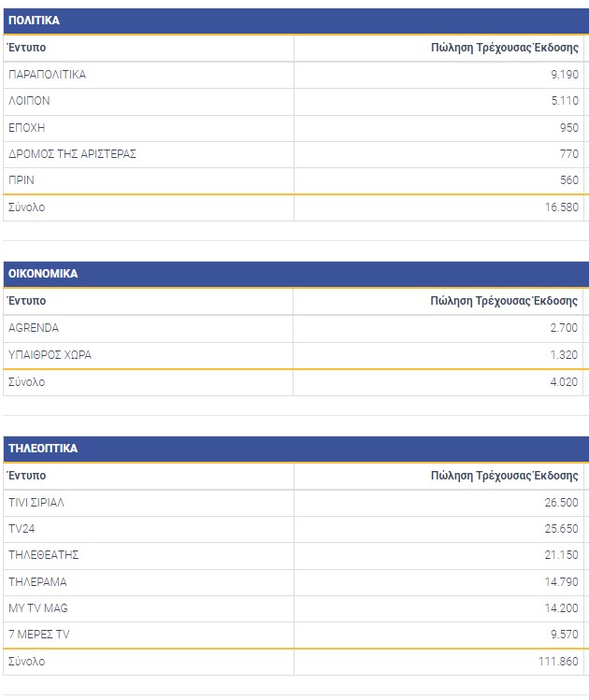Select the AGRENDA publication name
This screenshot has width=589, height=700.
click(34, 328)
